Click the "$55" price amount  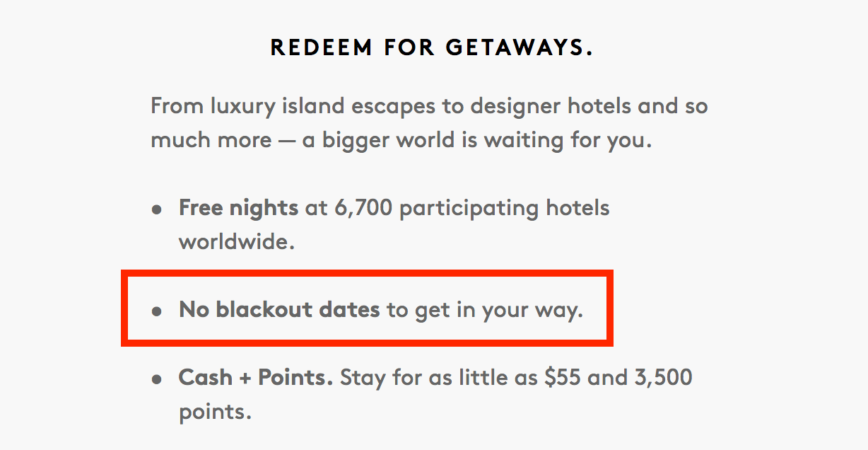coord(563,377)
